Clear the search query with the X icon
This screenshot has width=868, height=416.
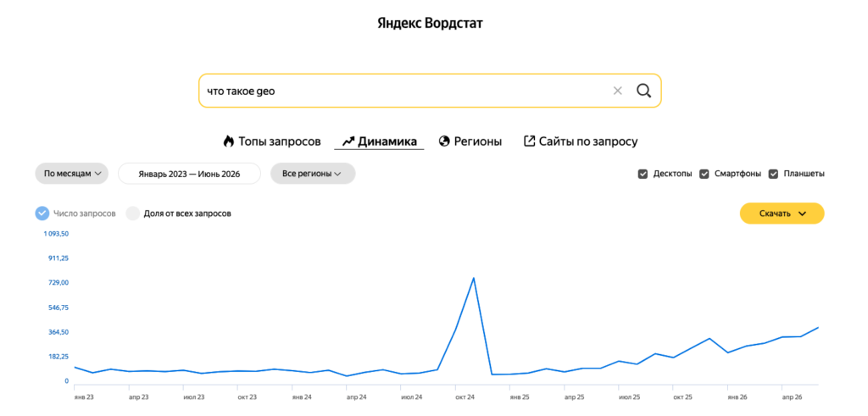tap(617, 91)
